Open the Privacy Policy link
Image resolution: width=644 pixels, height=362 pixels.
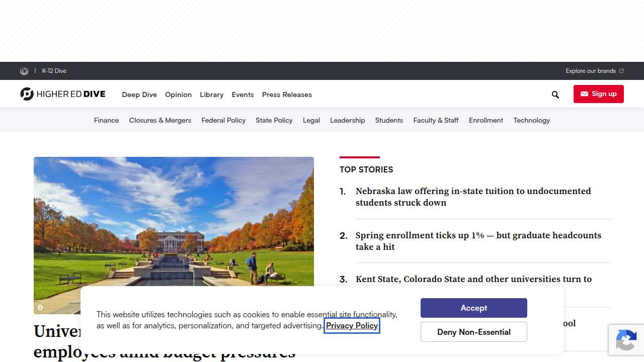coord(352,326)
